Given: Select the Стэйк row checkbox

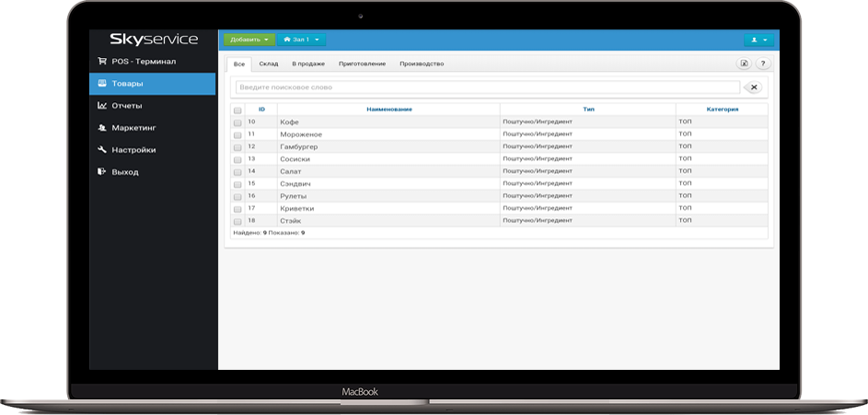Looking at the screenshot, I should [237, 221].
